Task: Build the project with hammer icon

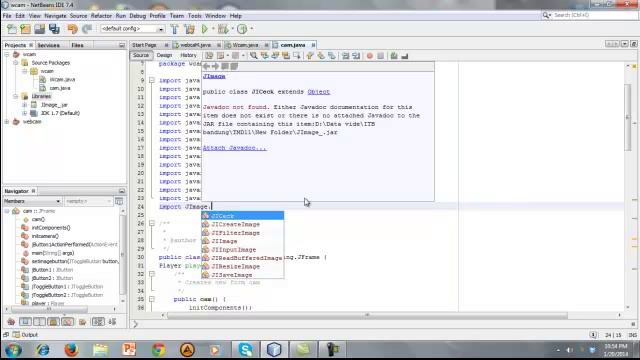Action: (175, 29)
